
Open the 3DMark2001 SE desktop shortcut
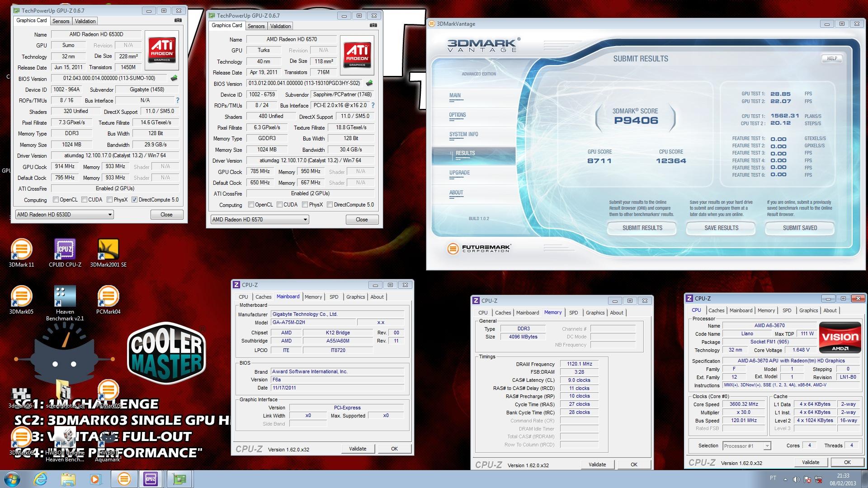point(108,253)
